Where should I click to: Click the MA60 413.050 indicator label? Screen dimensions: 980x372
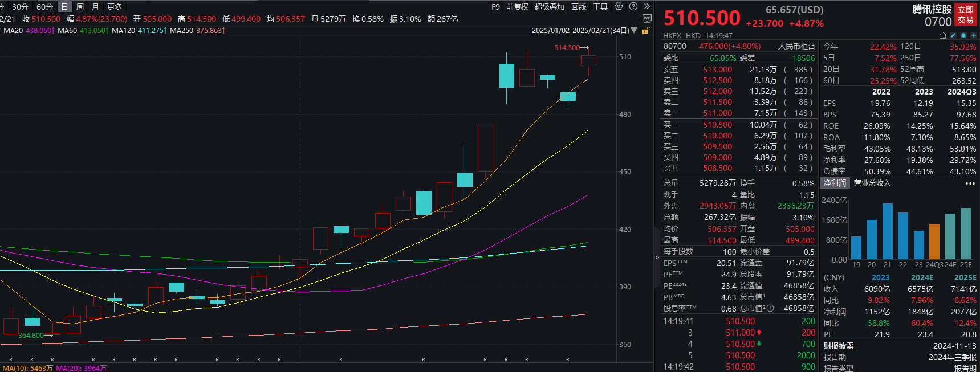(83, 31)
